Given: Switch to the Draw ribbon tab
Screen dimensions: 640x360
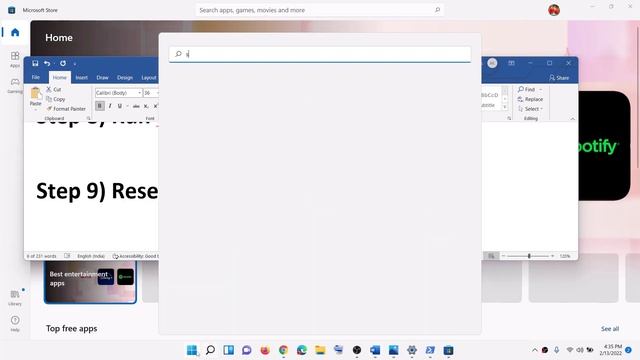Looking at the screenshot, I should click(x=102, y=77).
